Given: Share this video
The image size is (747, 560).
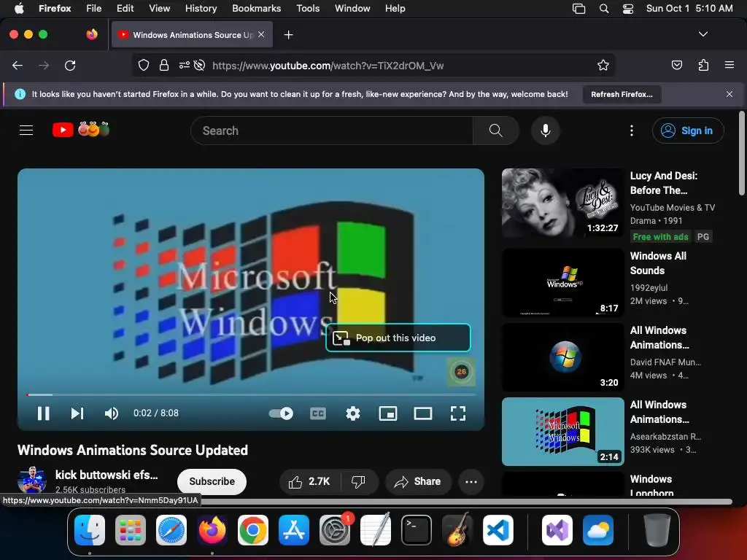Looking at the screenshot, I should pyautogui.click(x=418, y=481).
